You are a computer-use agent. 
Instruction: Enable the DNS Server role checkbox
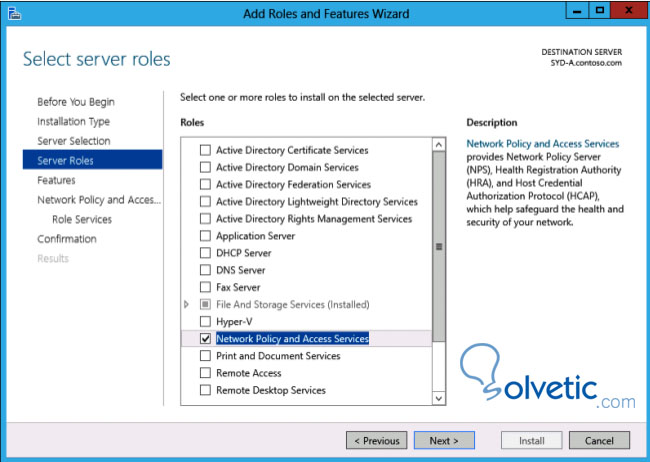(205, 270)
